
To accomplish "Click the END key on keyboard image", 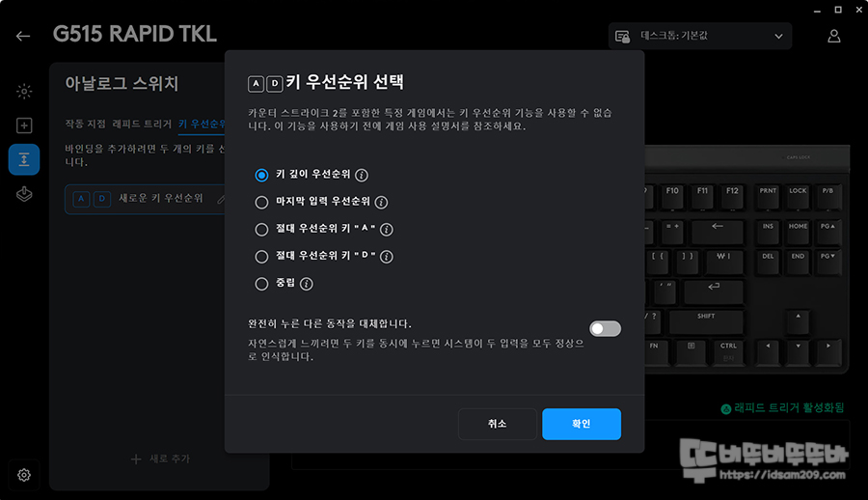I will (x=798, y=263).
